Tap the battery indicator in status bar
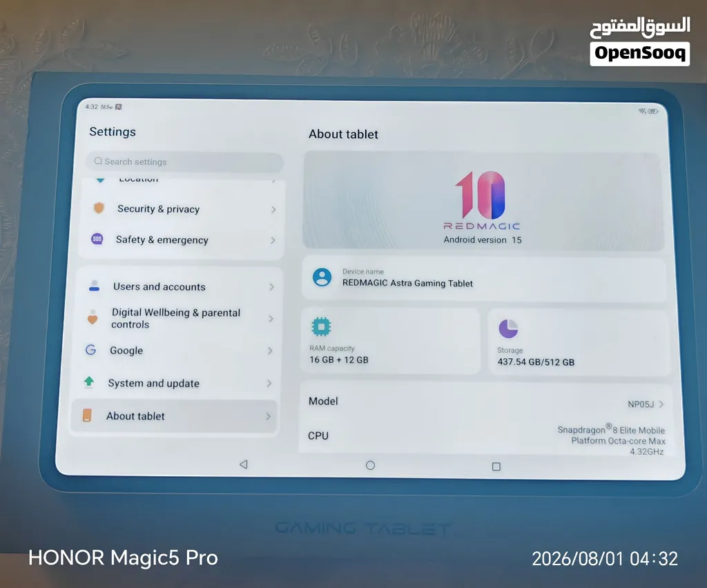The width and height of the screenshot is (707, 588). point(653,111)
